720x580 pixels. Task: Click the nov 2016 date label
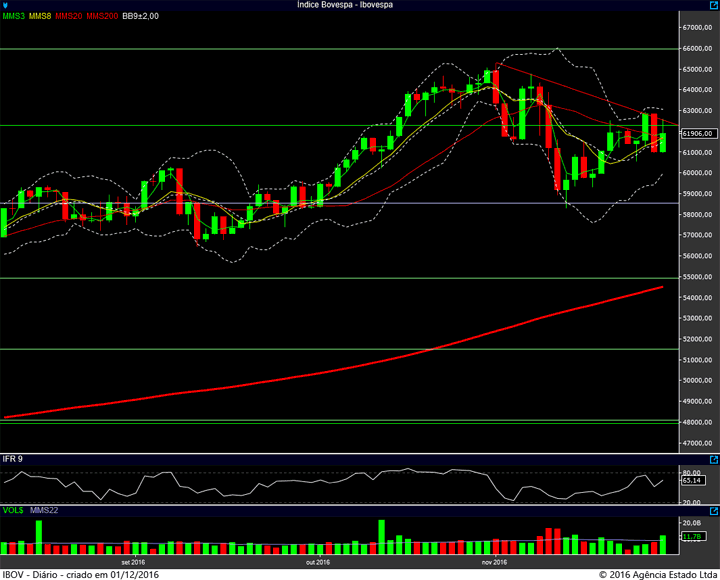(x=494, y=562)
